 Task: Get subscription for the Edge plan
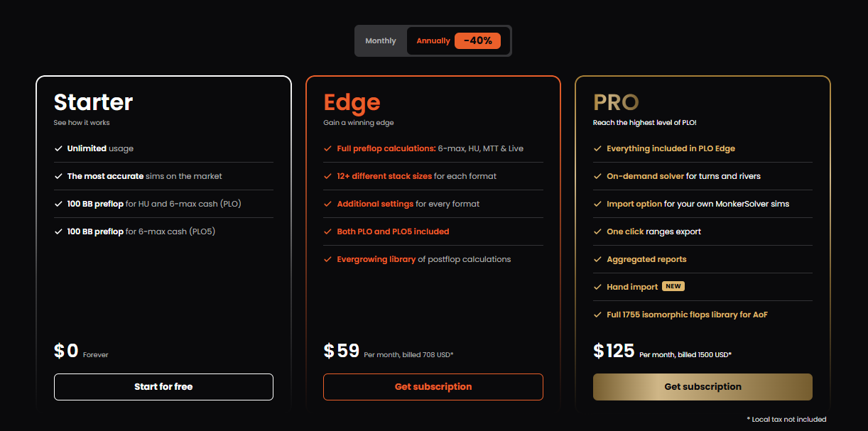point(433,387)
